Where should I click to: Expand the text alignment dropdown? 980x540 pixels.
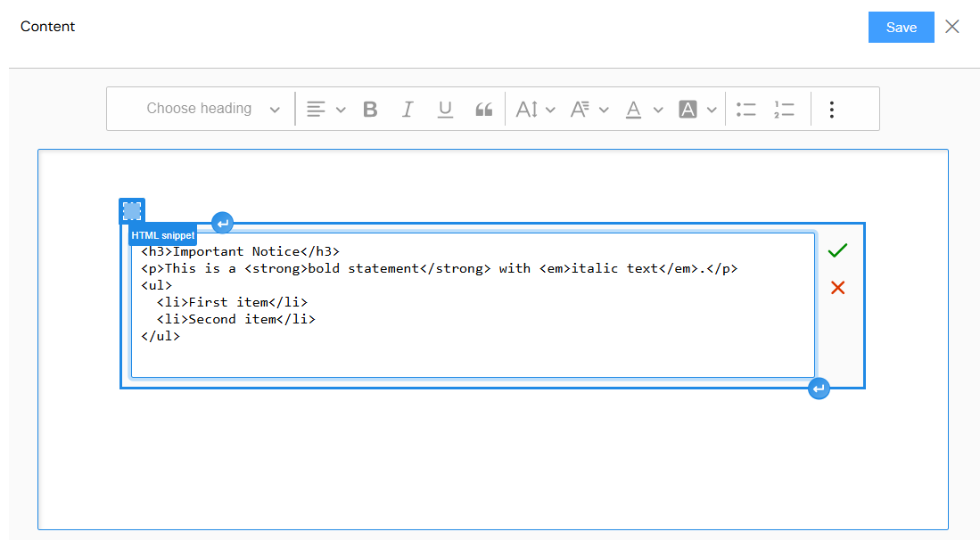pos(342,109)
